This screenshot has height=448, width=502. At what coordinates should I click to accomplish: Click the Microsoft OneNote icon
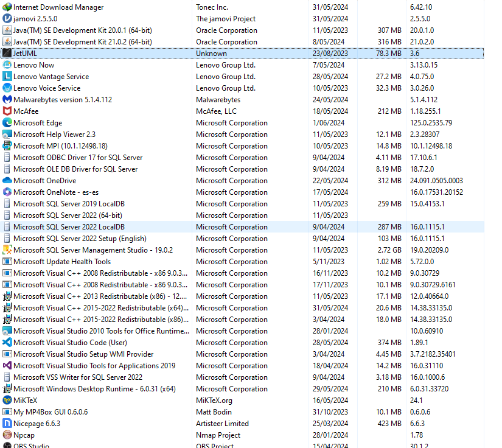pos(7,192)
